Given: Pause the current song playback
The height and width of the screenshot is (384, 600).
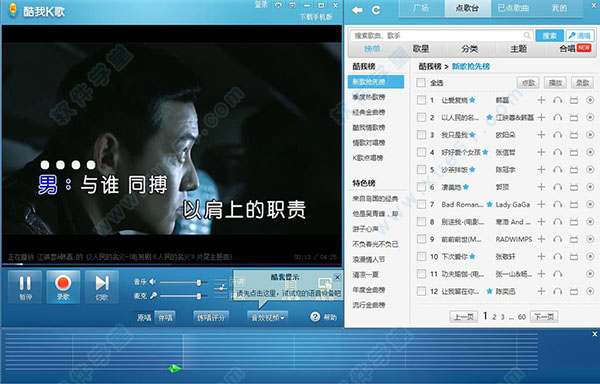Looking at the screenshot, I should (25, 287).
